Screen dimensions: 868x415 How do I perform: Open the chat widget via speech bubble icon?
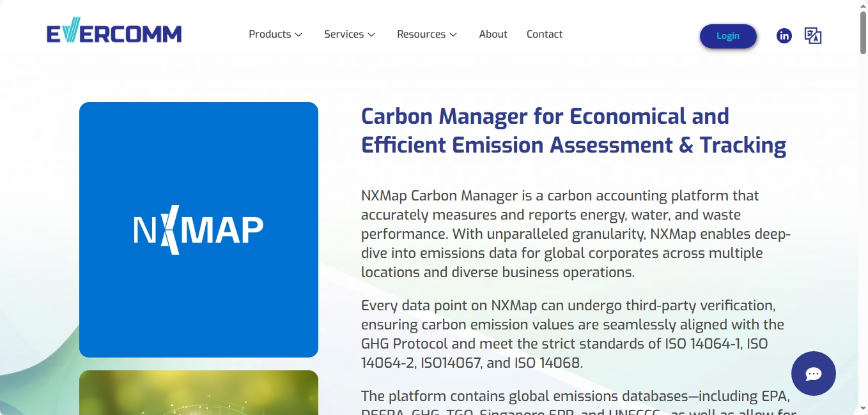click(x=813, y=373)
